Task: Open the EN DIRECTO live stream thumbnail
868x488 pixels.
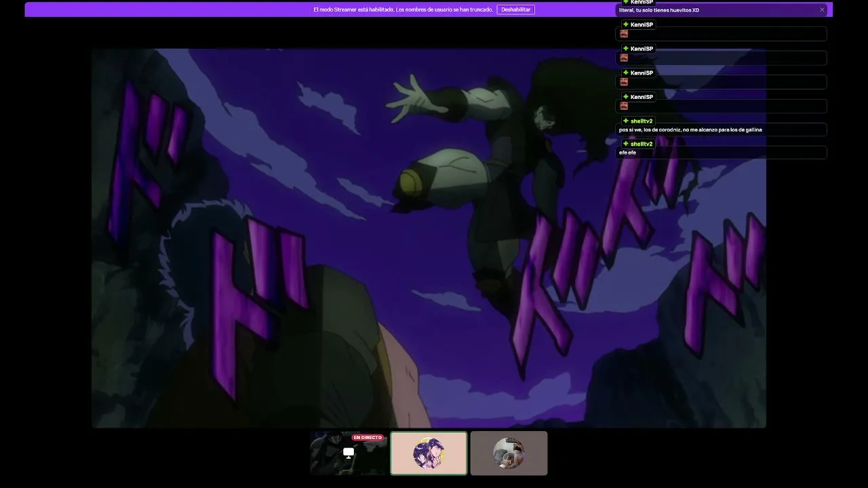Action: coord(349,453)
